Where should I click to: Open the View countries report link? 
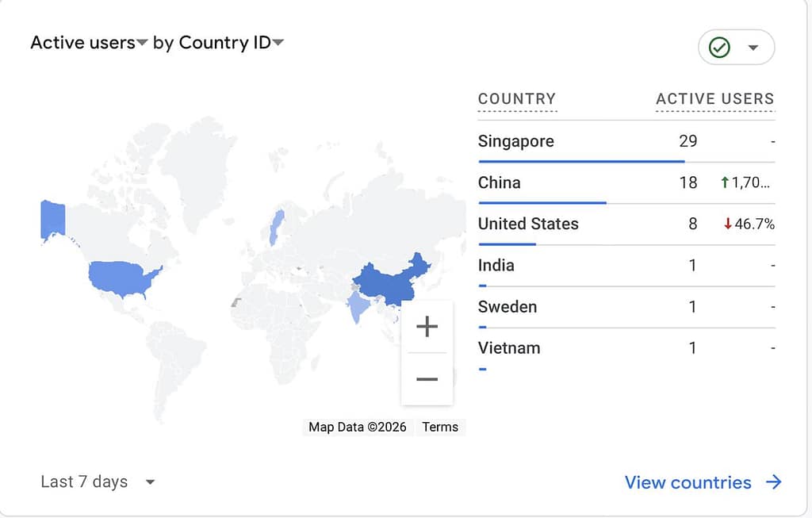coord(688,482)
